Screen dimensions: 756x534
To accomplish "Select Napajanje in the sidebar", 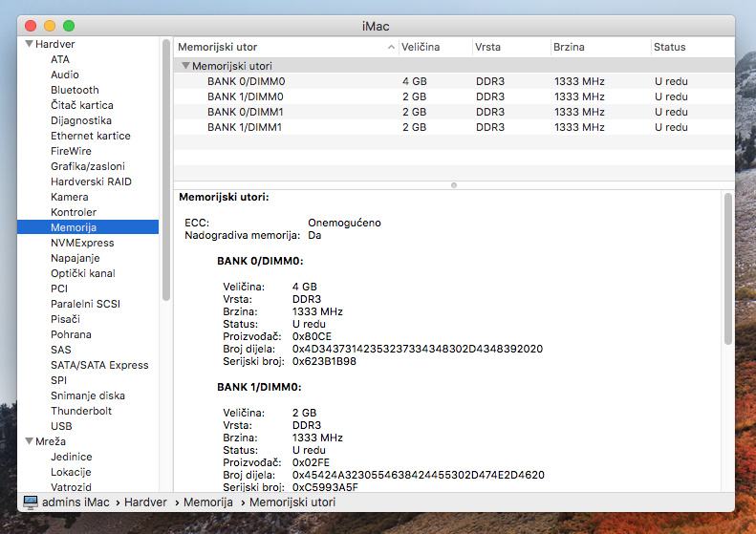I will click(76, 258).
